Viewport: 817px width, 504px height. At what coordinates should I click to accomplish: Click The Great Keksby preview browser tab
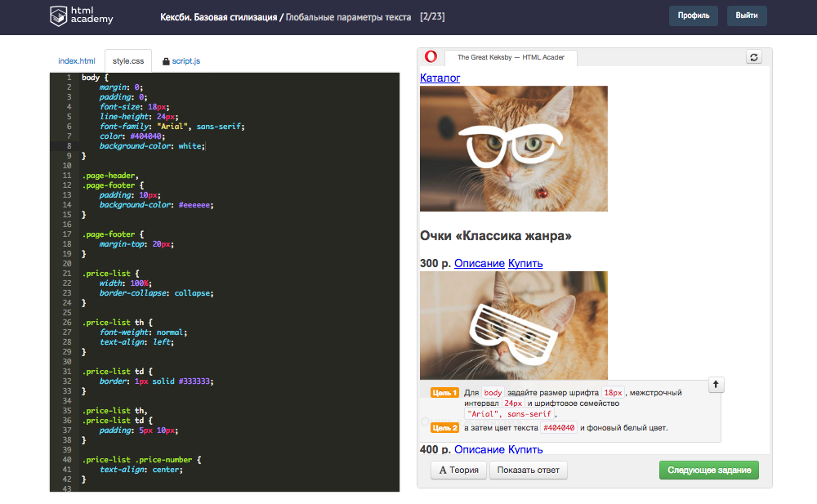tap(511, 57)
